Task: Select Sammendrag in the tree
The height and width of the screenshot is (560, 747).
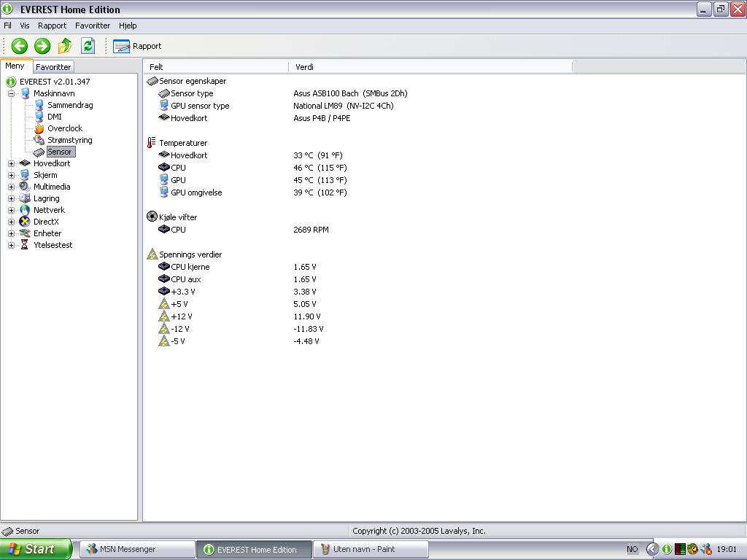Action: (70, 105)
